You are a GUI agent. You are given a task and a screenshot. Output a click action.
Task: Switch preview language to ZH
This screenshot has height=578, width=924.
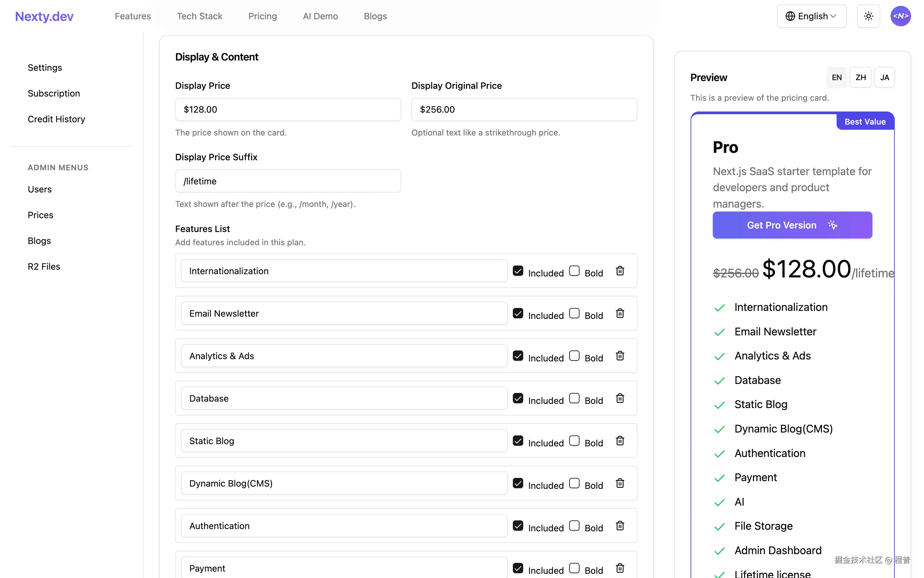point(861,77)
